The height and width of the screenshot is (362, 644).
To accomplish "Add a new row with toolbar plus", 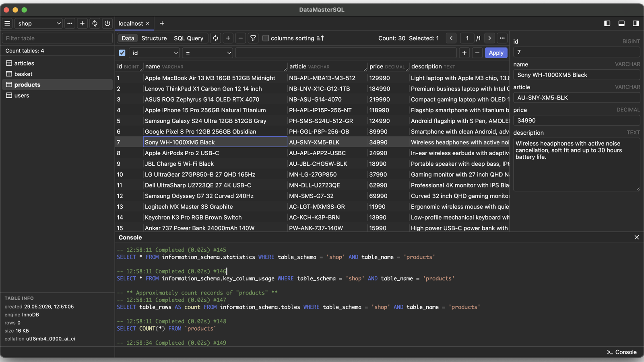I will point(228,38).
